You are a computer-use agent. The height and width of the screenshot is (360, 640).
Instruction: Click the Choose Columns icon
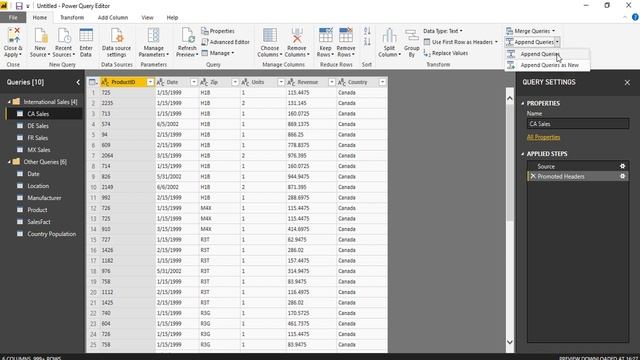[x=270, y=36]
